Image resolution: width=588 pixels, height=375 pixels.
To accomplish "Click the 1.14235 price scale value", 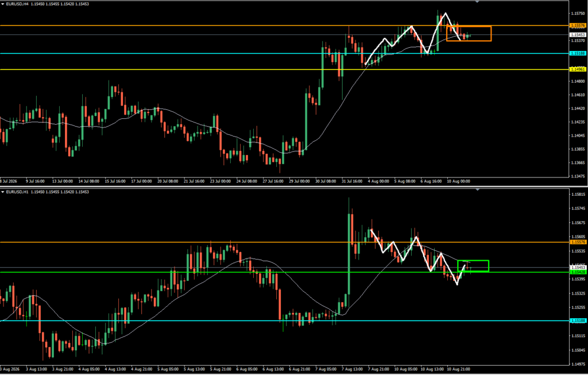I will coord(578,122).
